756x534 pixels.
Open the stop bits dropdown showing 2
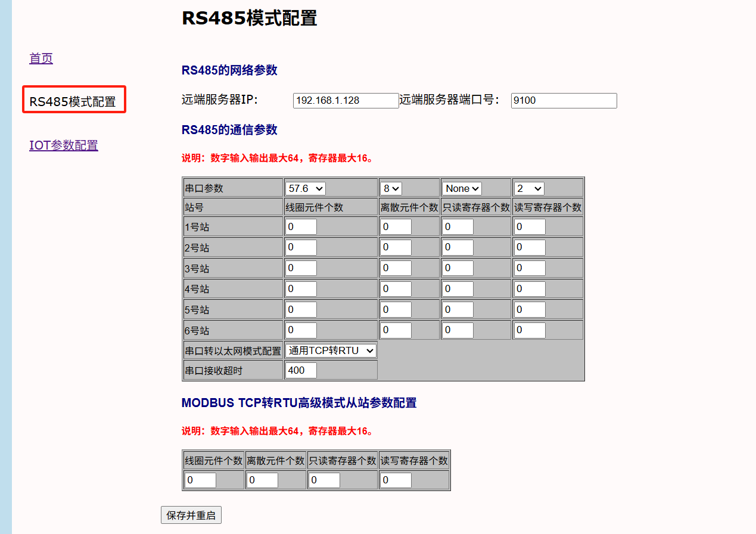pyautogui.click(x=529, y=188)
